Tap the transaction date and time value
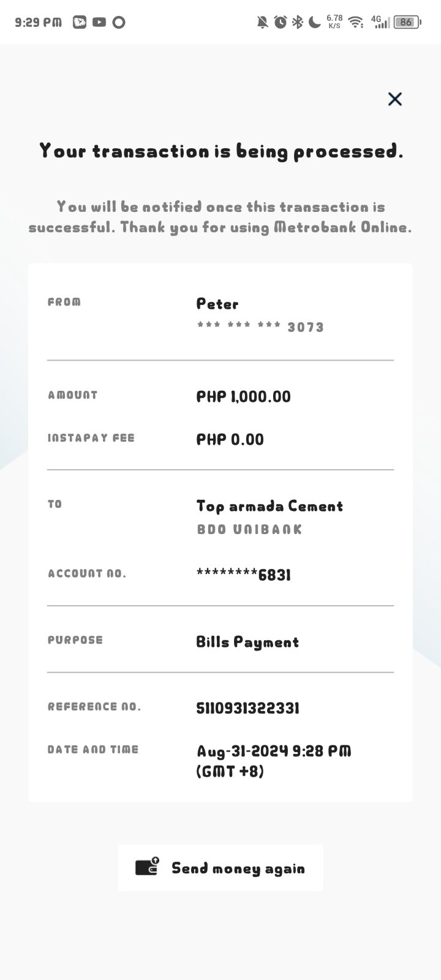 click(273, 761)
